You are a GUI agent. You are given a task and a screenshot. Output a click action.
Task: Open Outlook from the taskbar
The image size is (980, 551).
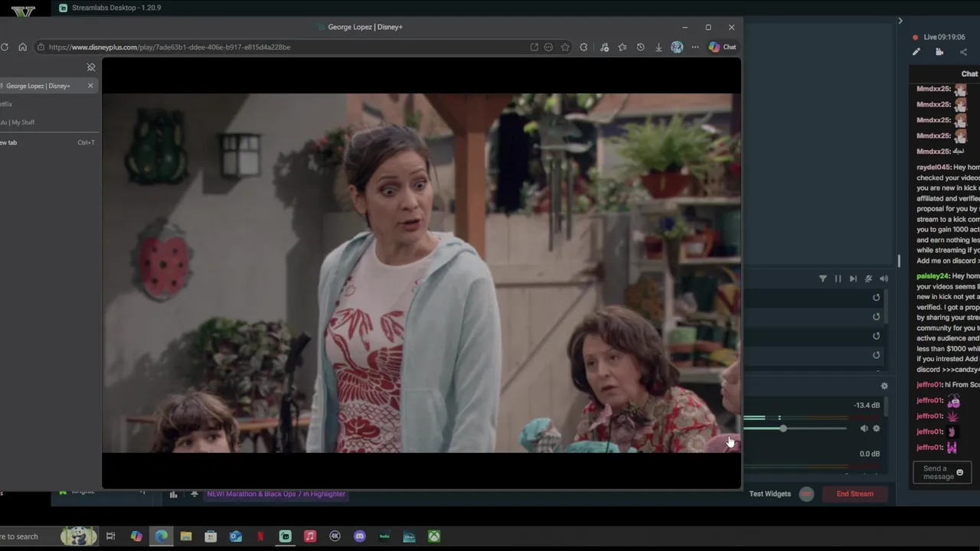[x=236, y=536]
